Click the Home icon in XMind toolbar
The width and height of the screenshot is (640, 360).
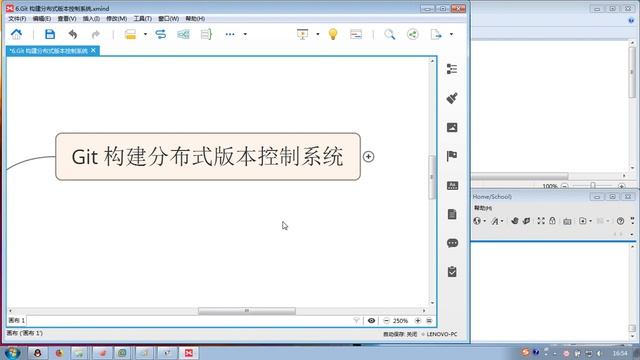click(x=16, y=34)
